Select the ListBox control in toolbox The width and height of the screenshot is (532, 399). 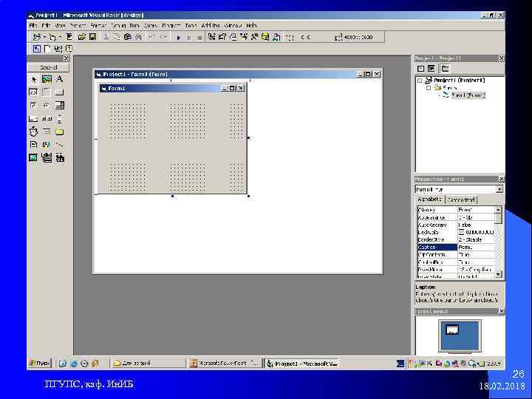click(x=33, y=119)
